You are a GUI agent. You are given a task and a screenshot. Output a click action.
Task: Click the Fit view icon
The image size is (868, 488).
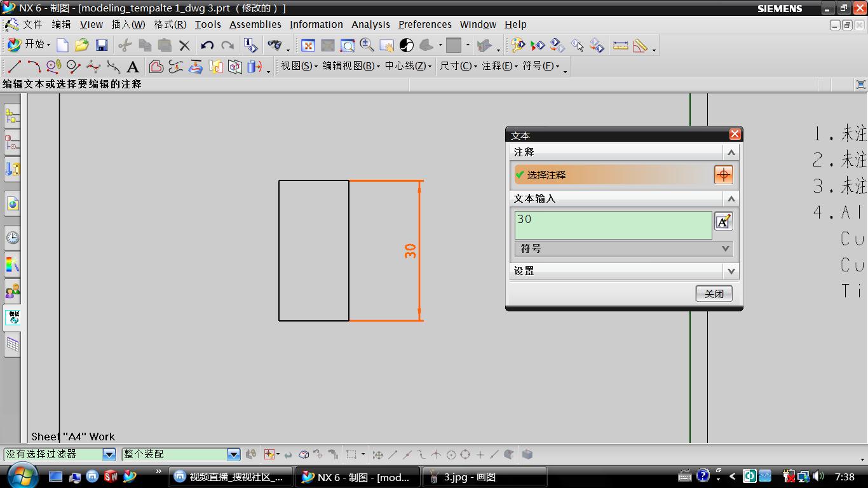pyautogui.click(x=308, y=45)
